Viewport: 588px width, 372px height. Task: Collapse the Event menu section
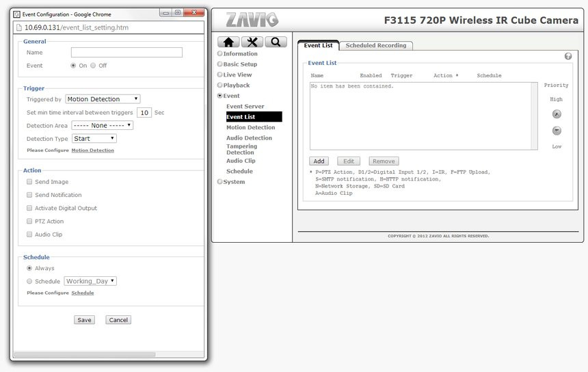pyautogui.click(x=228, y=96)
